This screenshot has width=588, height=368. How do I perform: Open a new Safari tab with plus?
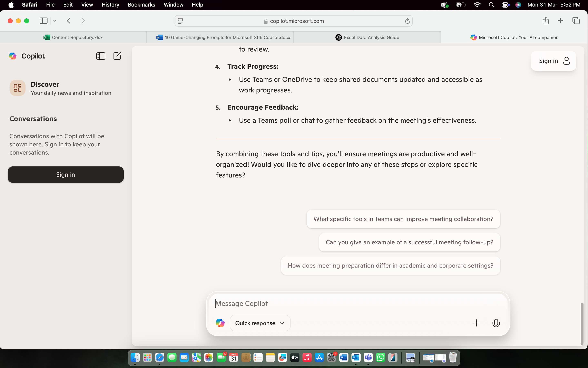[x=560, y=21]
